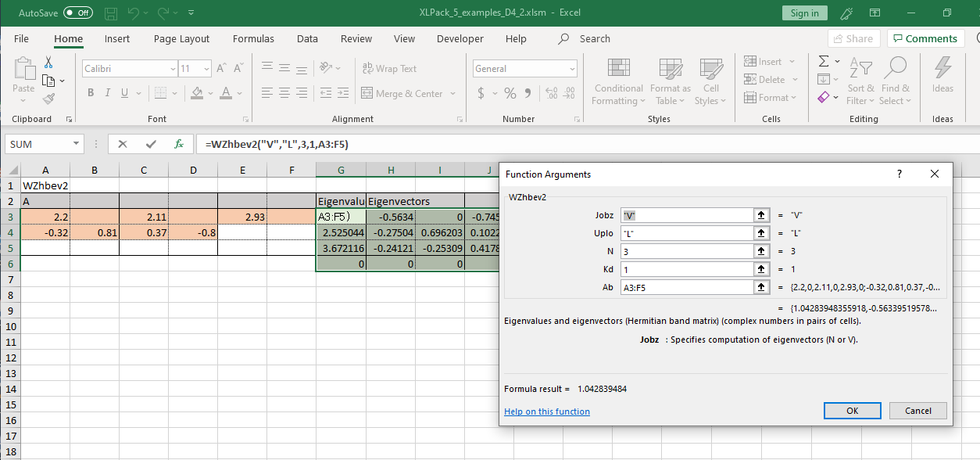Viewport: 980px width, 460px height.
Task: Click the Clear eraser icon
Action: (x=824, y=98)
